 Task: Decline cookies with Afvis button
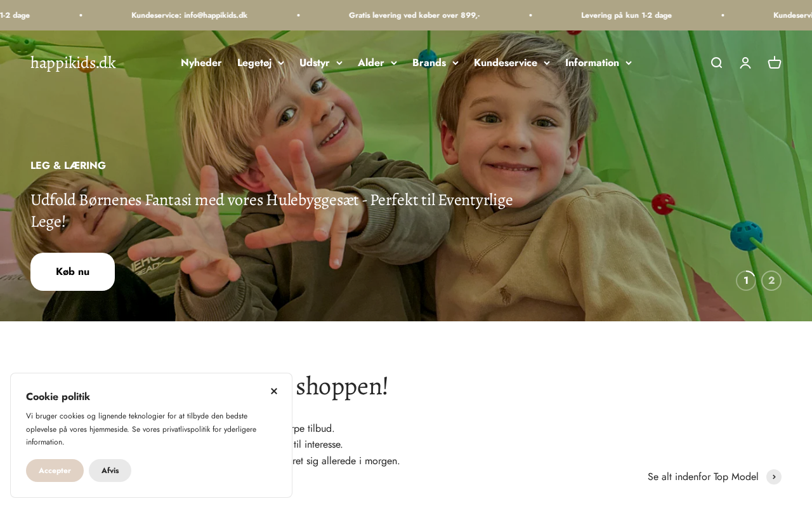pyautogui.click(x=110, y=471)
